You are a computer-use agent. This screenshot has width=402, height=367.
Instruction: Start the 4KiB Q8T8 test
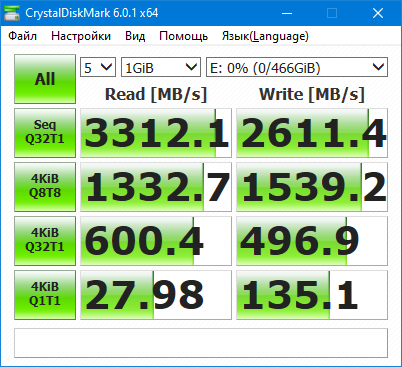[45, 187]
